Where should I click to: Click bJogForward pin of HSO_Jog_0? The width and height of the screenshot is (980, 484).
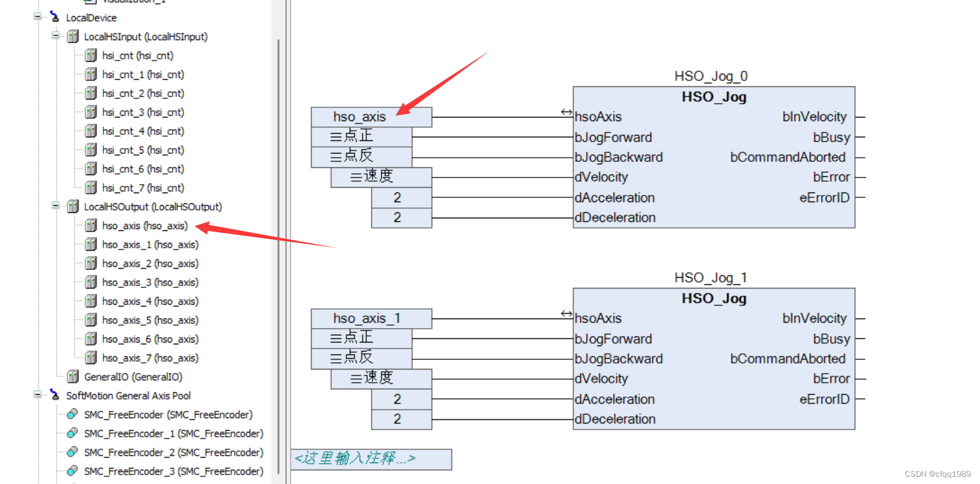pos(613,137)
